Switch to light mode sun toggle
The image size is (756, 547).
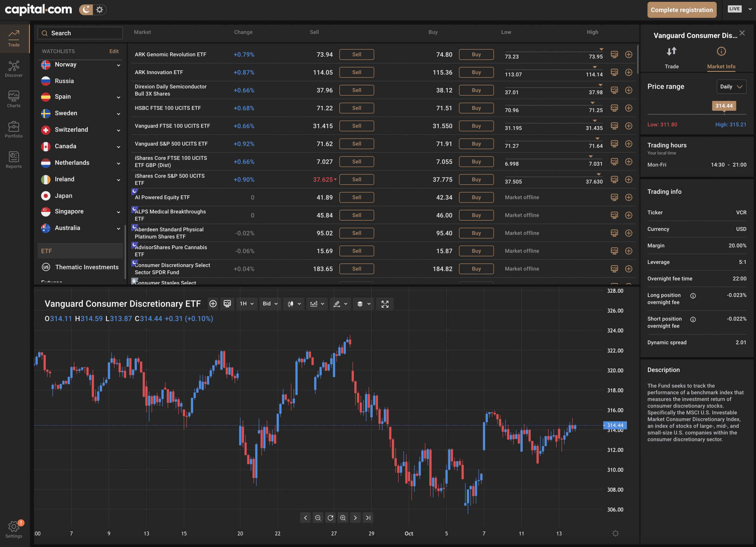tap(99, 10)
